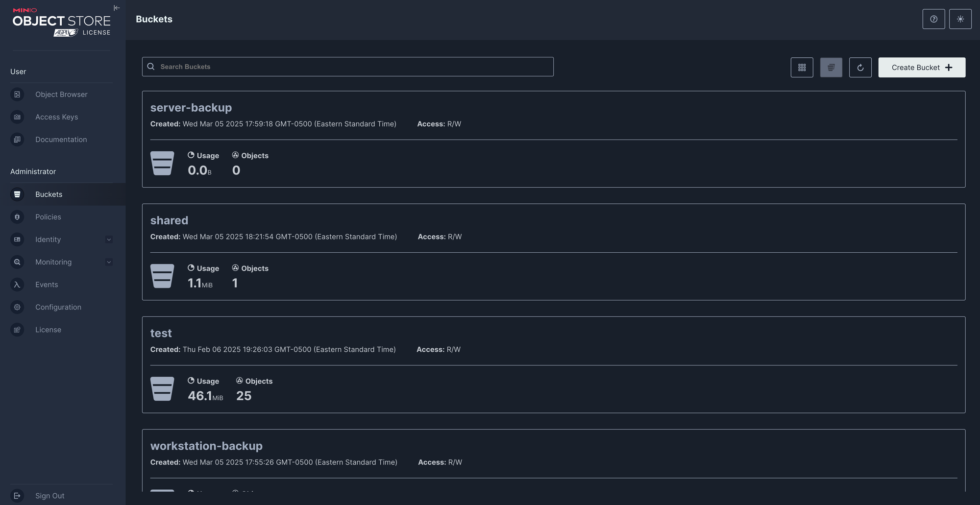Click the Create Bucket button

click(x=922, y=67)
